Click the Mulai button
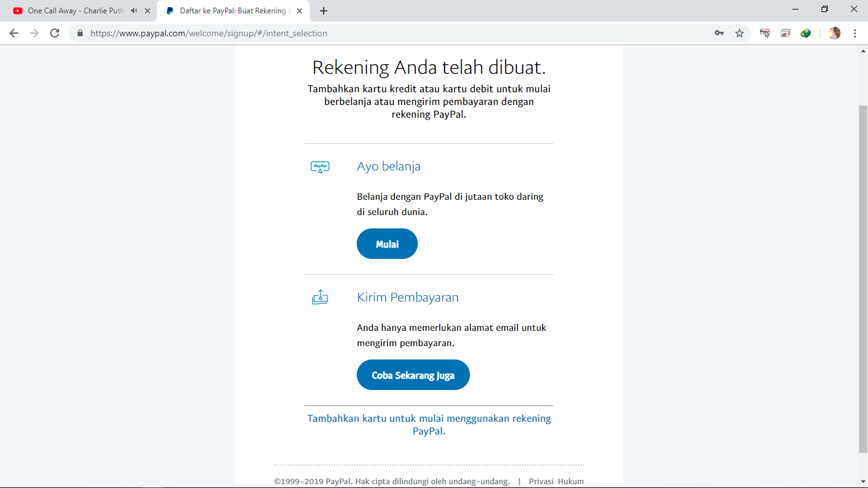The width and height of the screenshot is (868, 488). [387, 244]
